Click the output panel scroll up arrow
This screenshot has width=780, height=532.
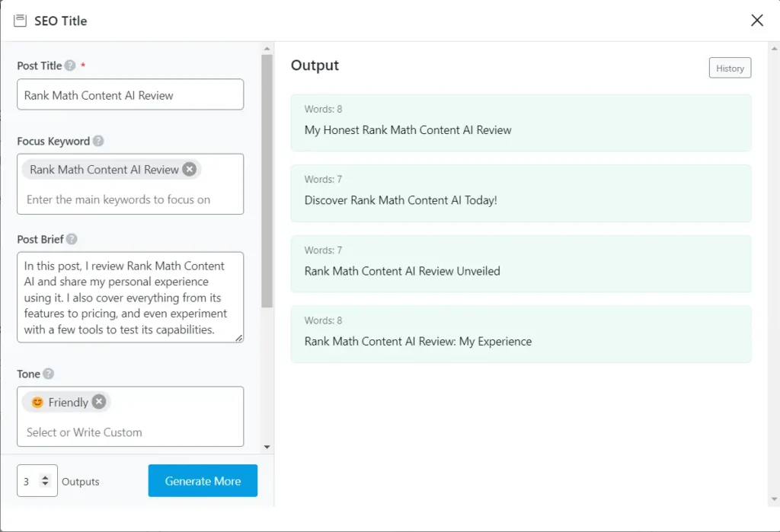774,48
